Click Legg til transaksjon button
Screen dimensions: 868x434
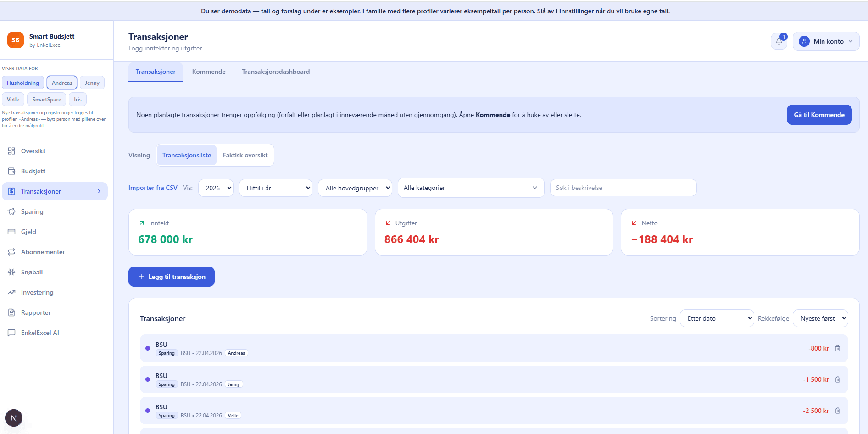tap(172, 277)
